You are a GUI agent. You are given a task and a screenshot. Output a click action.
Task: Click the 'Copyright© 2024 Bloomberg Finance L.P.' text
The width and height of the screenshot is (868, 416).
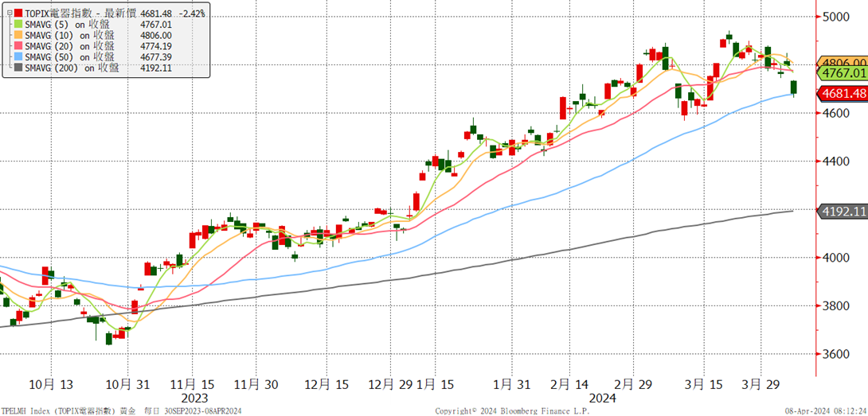click(x=512, y=411)
